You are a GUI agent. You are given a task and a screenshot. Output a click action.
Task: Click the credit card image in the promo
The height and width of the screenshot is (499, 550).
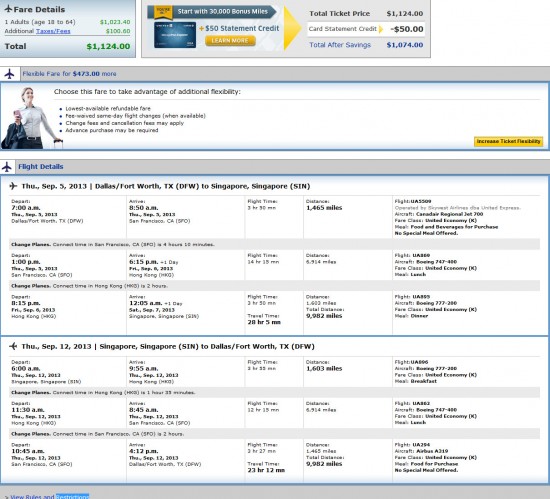(x=175, y=35)
